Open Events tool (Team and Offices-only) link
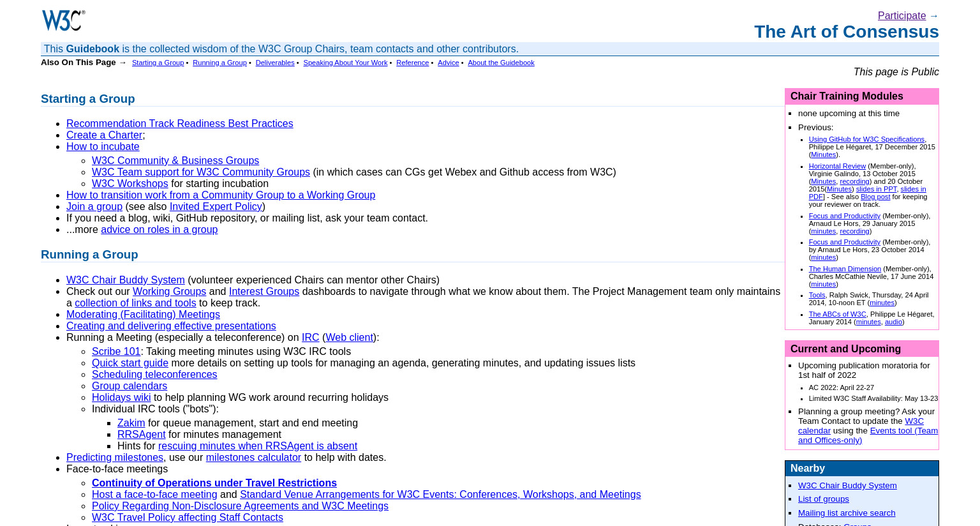The height and width of the screenshot is (526, 980). 868,435
